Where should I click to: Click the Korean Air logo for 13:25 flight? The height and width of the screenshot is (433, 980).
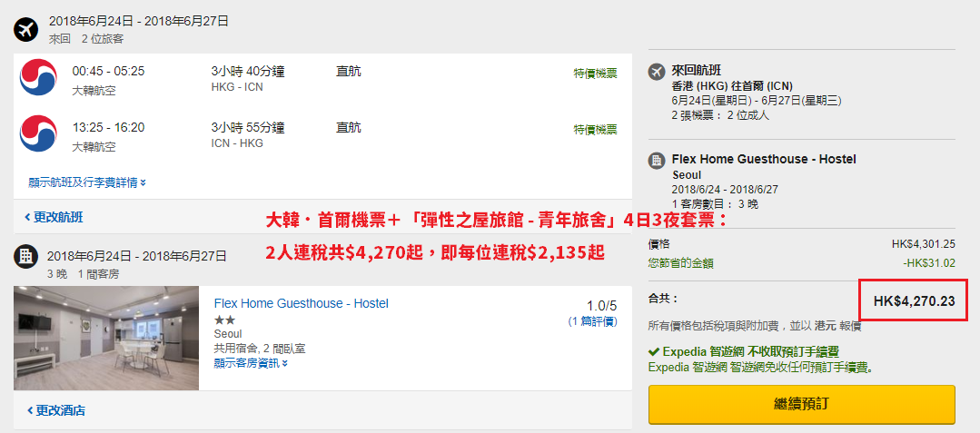click(x=38, y=133)
